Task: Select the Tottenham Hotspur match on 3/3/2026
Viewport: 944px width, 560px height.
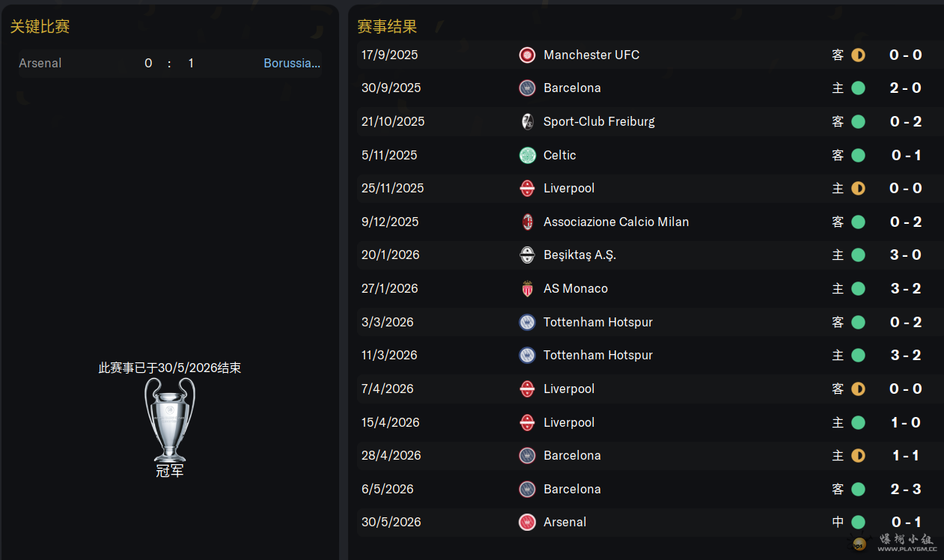Action: (x=646, y=322)
